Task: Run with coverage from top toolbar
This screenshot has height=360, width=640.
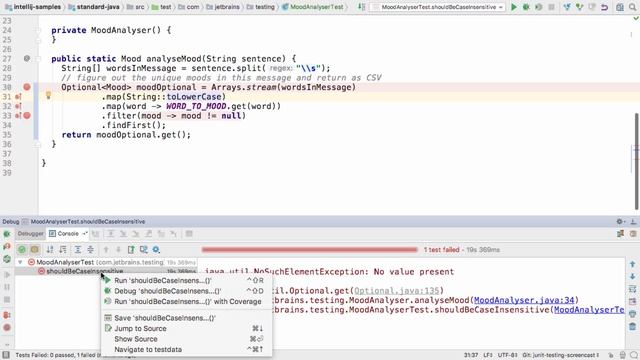Action: [538, 7]
